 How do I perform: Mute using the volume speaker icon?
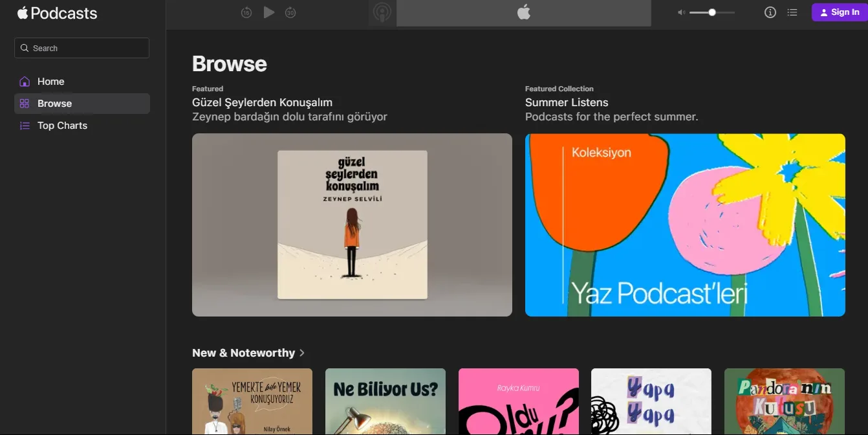(x=681, y=12)
